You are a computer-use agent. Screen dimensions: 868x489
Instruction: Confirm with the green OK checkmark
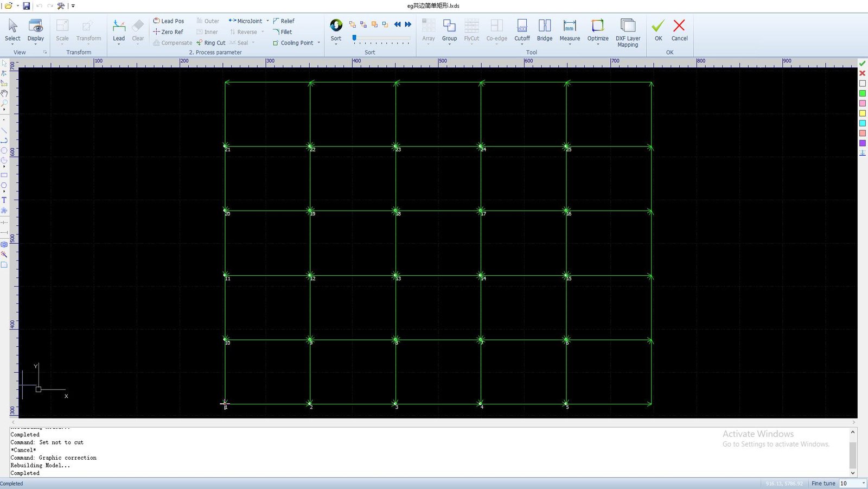(x=658, y=30)
